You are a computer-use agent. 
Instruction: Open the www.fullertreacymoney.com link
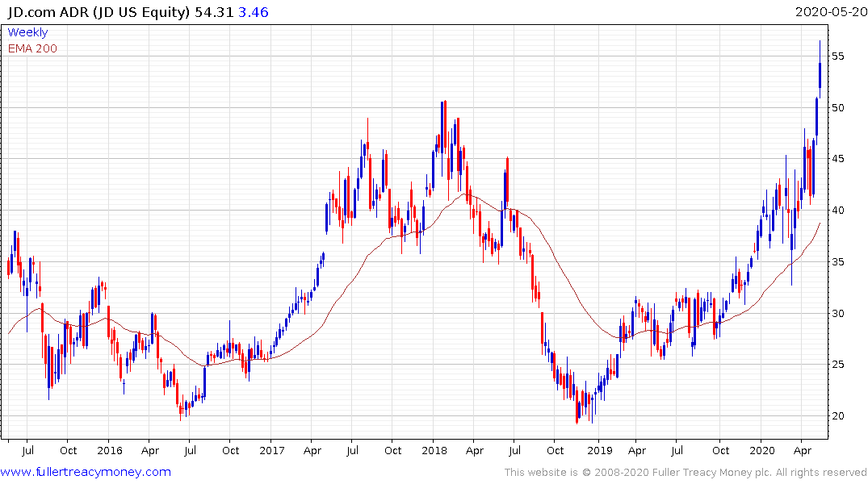[x=86, y=472]
